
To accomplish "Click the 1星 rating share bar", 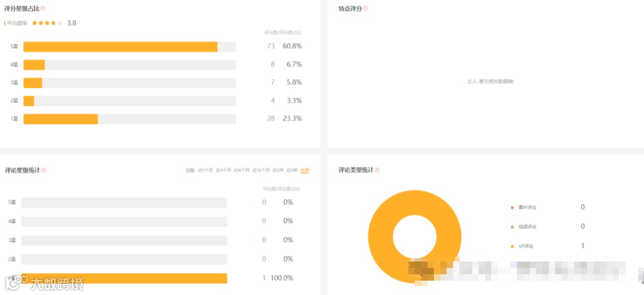I will tap(61, 119).
